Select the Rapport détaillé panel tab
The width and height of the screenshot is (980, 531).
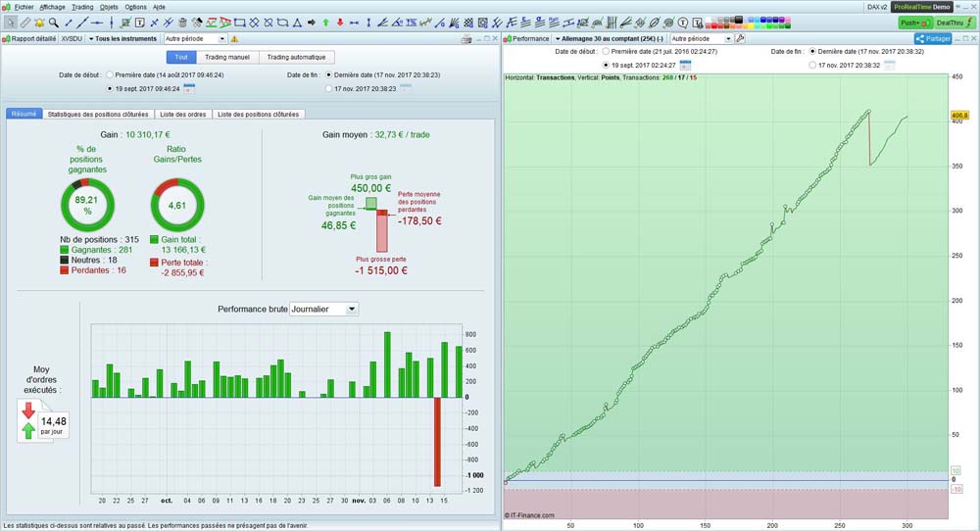(x=29, y=39)
